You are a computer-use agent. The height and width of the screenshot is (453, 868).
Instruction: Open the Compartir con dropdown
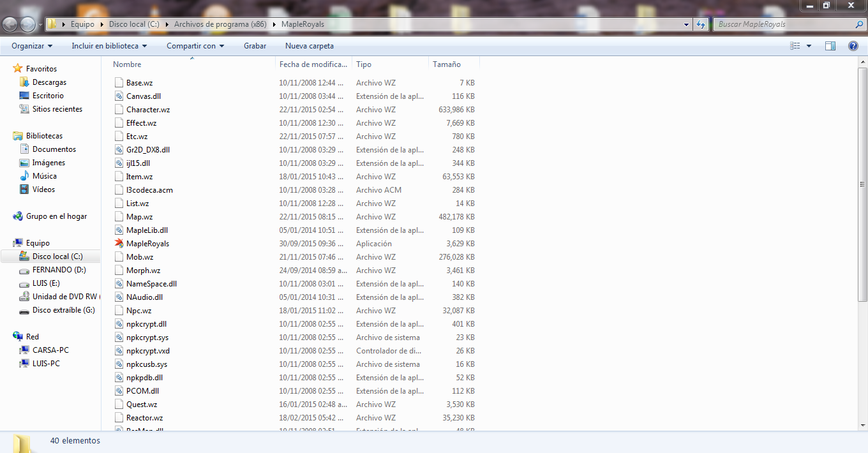195,46
